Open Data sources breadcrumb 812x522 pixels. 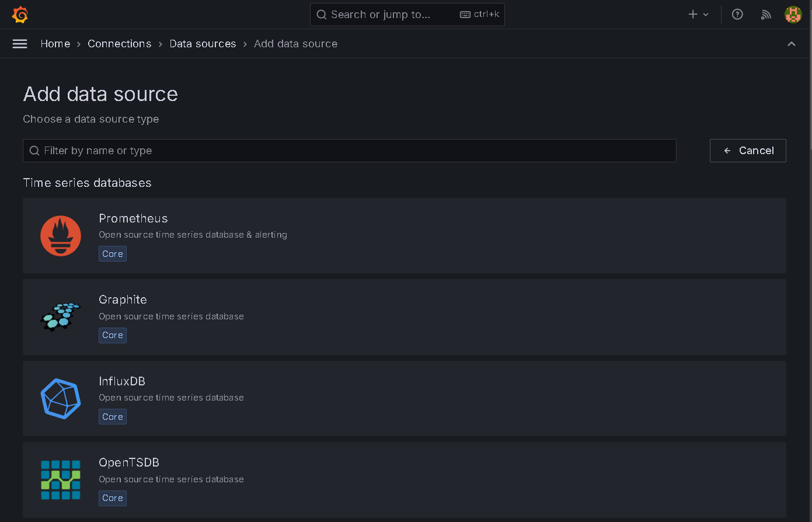point(203,44)
